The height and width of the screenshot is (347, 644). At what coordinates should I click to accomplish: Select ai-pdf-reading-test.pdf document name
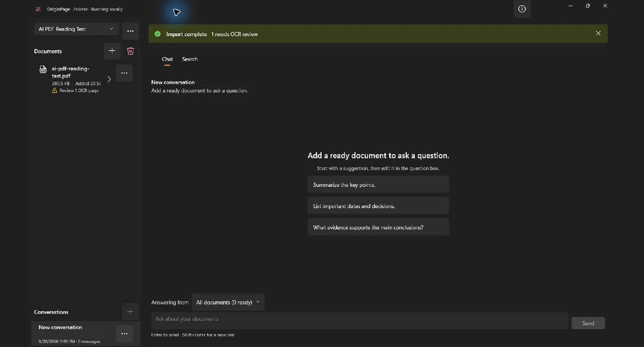70,72
